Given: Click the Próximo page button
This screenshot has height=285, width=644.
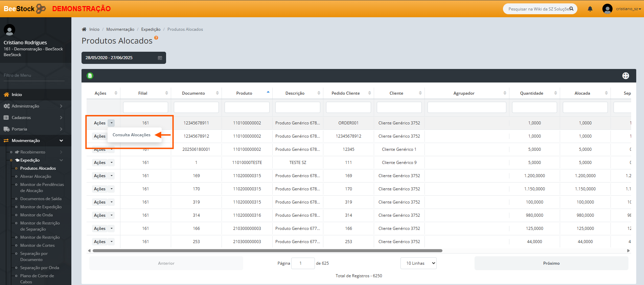Looking at the screenshot, I should click(x=551, y=263).
